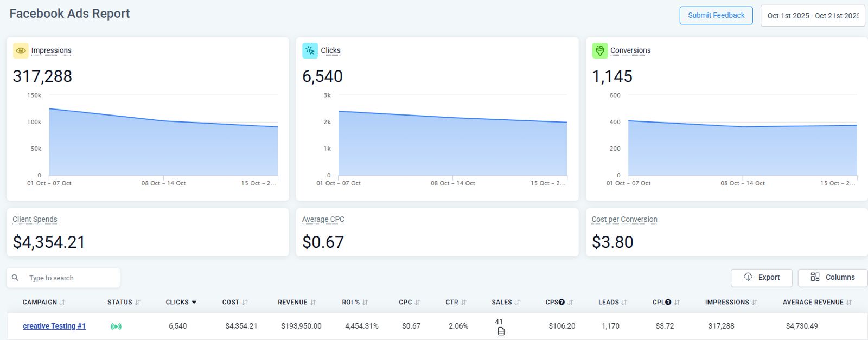Sort table by Status column arrows
This screenshot has width=868, height=340.
[137, 302]
